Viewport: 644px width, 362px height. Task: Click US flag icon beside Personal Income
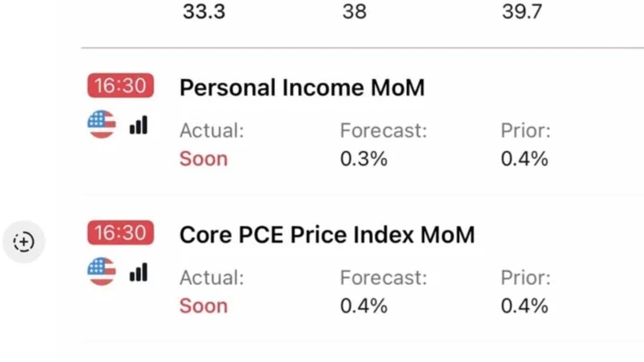click(x=101, y=124)
